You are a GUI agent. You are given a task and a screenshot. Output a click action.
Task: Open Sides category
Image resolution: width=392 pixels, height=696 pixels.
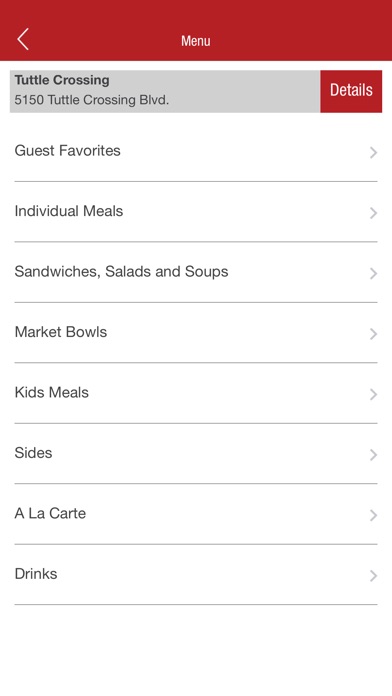196,453
